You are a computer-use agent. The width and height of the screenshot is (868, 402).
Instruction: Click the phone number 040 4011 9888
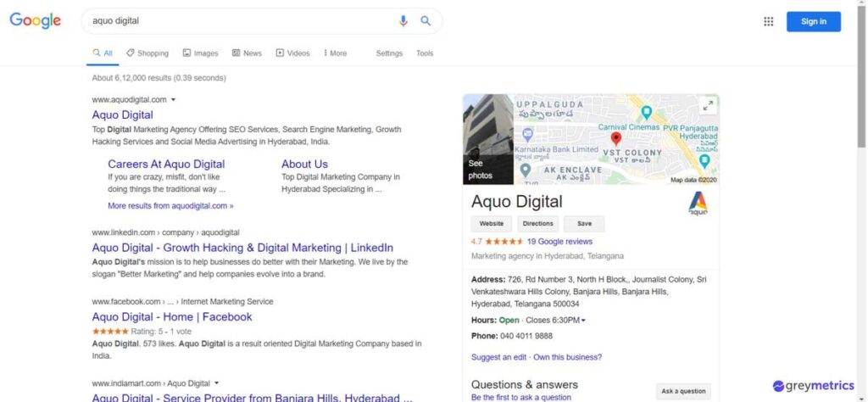(526, 336)
